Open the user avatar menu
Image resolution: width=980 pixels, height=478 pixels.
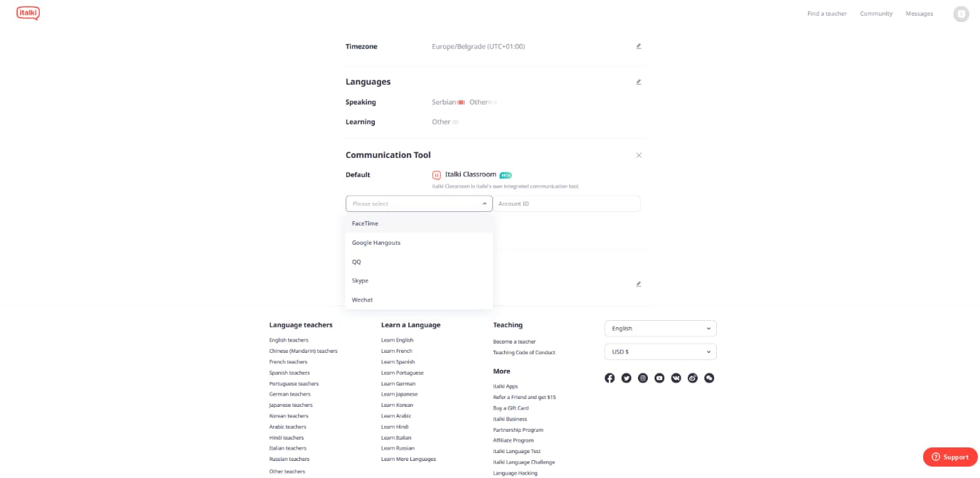point(961,14)
